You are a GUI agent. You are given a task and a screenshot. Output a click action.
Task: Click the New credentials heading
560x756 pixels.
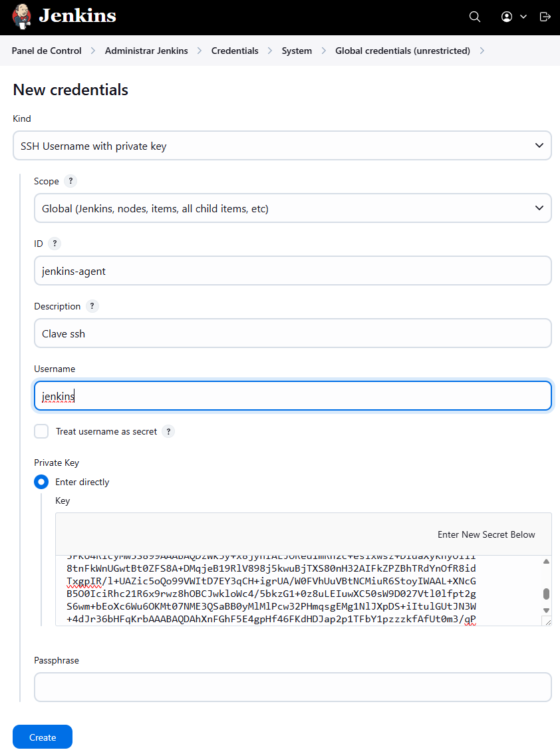point(70,90)
